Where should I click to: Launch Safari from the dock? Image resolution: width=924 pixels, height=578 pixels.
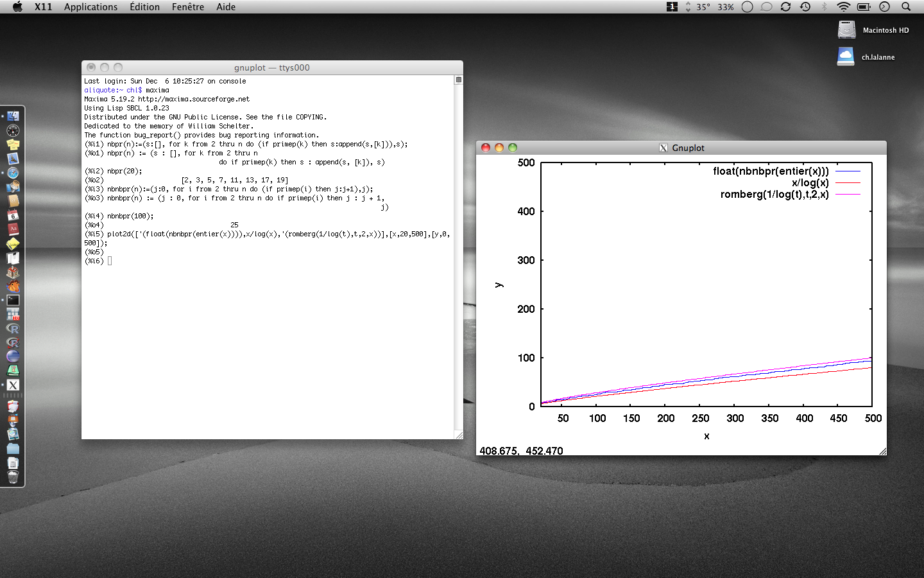pos(13,173)
